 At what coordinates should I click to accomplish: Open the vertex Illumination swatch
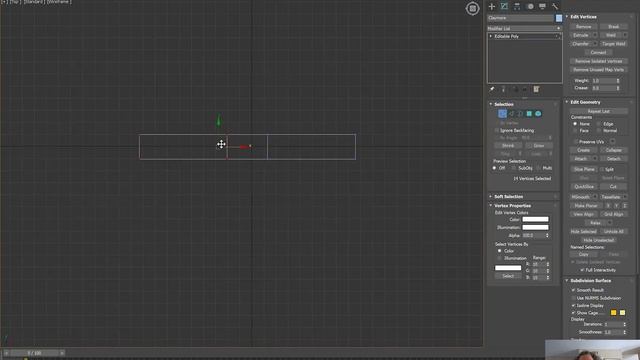tap(536, 228)
